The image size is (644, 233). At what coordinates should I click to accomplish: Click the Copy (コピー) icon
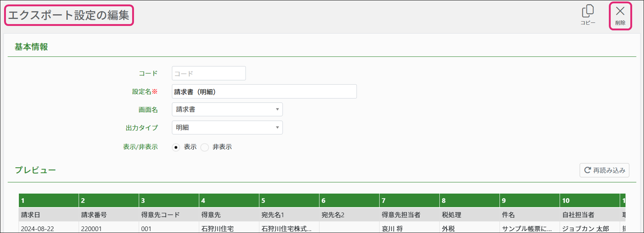(587, 11)
